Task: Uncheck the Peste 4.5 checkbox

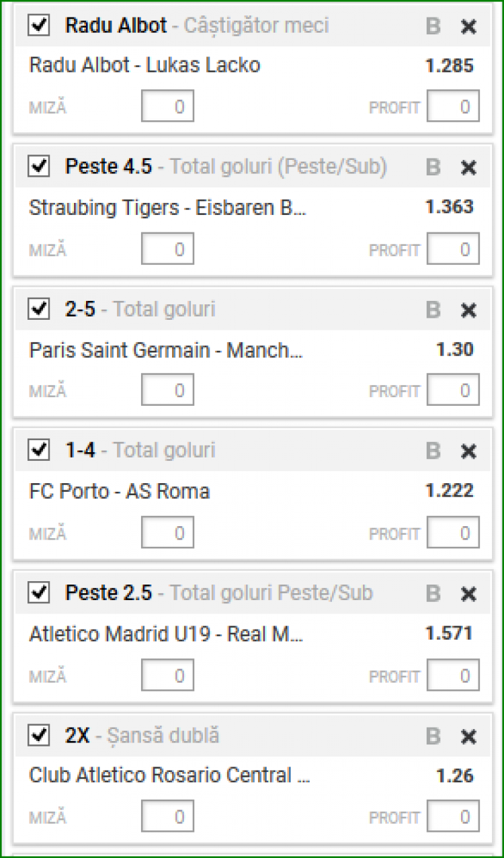Action: (x=39, y=166)
